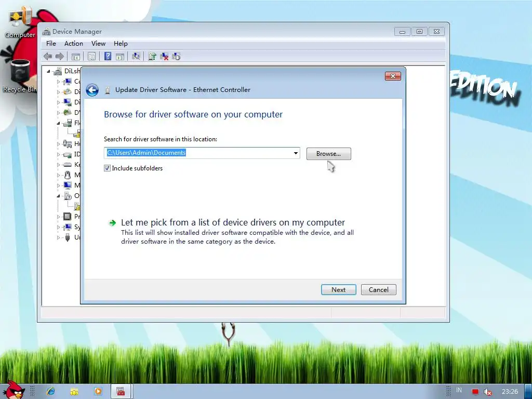This screenshot has height=399, width=532.
Task: Expand the USB controllers category arrow
Action: coord(58,237)
